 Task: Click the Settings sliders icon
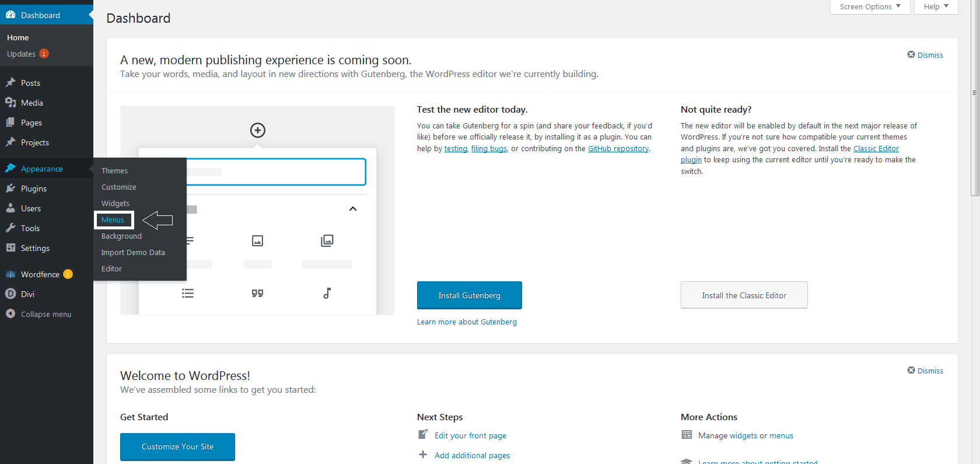[x=10, y=248]
